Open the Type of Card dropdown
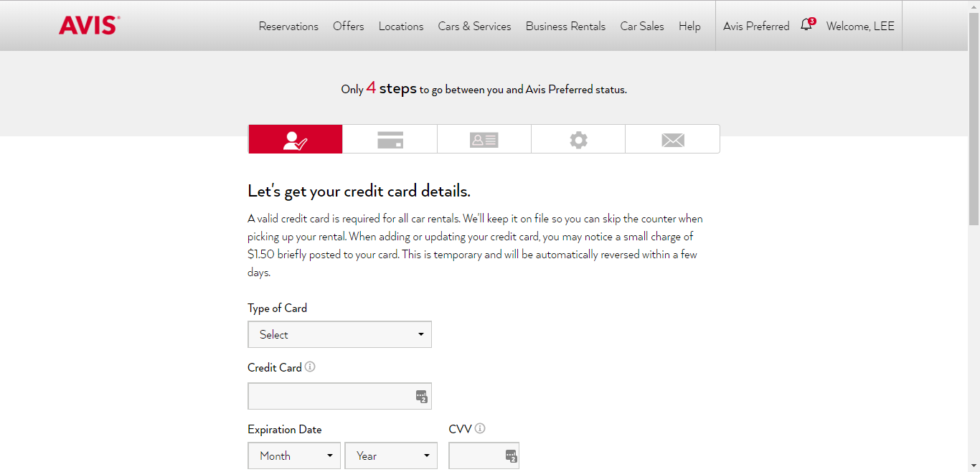 339,334
